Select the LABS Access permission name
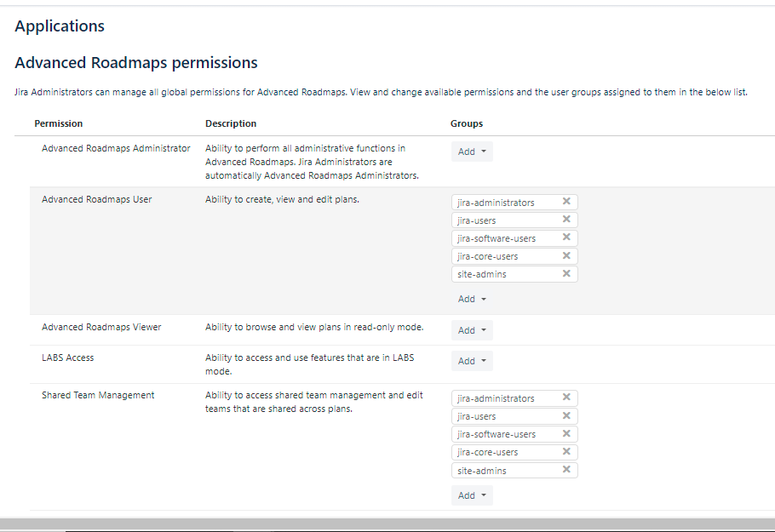The width and height of the screenshot is (775, 532). tap(68, 358)
